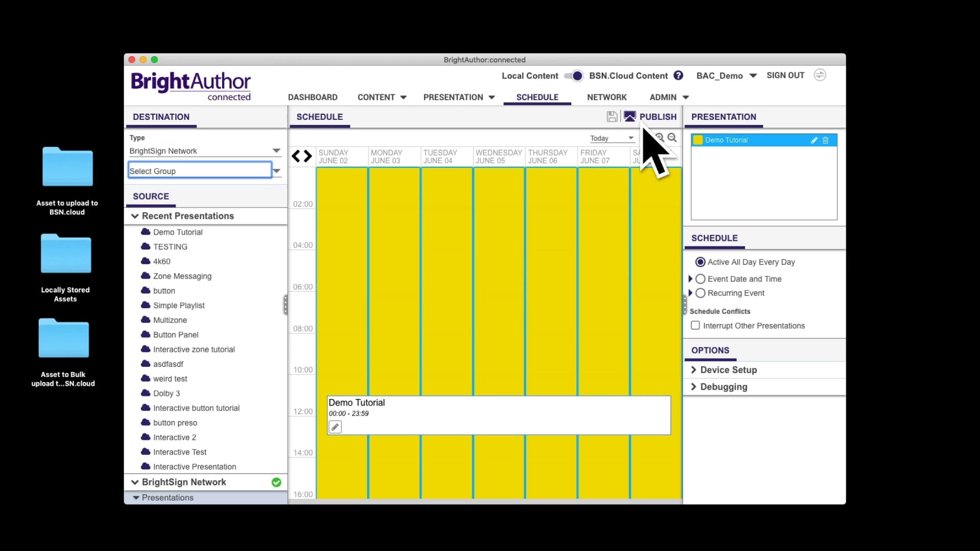Open the Asset to Bulk upload folder

pos(64,338)
